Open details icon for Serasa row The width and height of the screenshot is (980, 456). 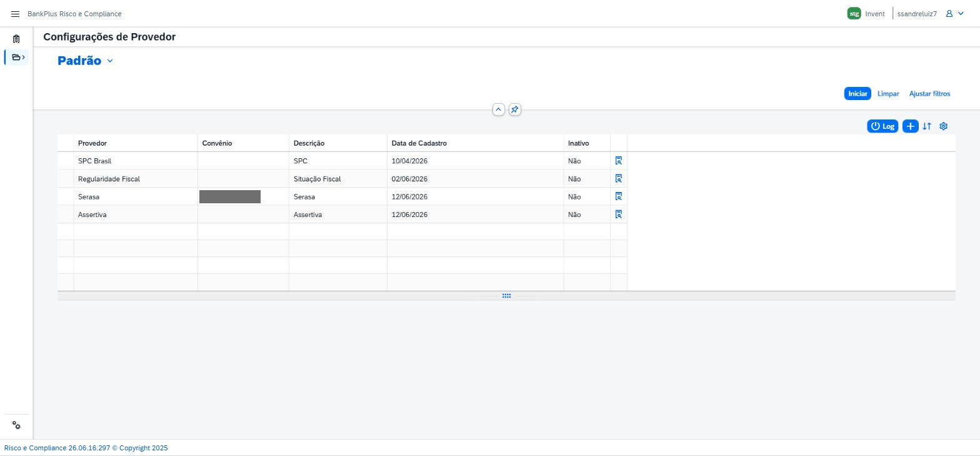619,196
